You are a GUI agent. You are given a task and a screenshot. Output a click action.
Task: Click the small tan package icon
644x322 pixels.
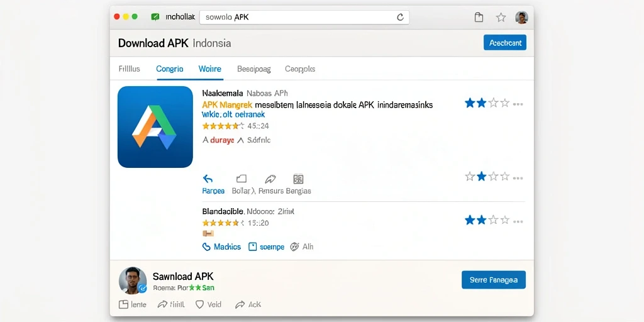(x=208, y=233)
